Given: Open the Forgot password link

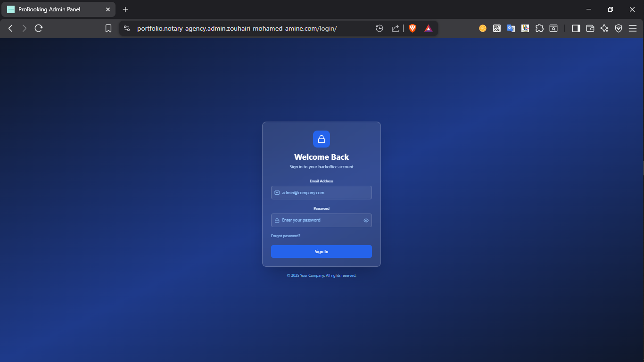Looking at the screenshot, I should coord(286,235).
